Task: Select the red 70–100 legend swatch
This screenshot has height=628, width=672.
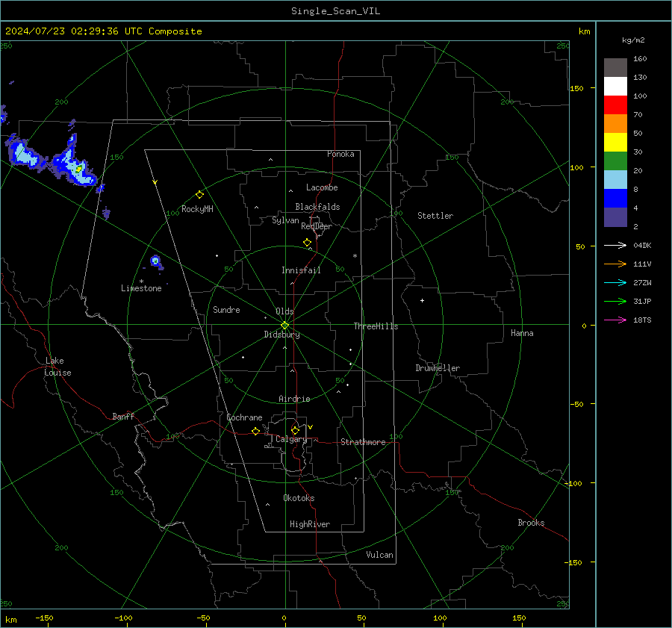Action: pos(615,105)
